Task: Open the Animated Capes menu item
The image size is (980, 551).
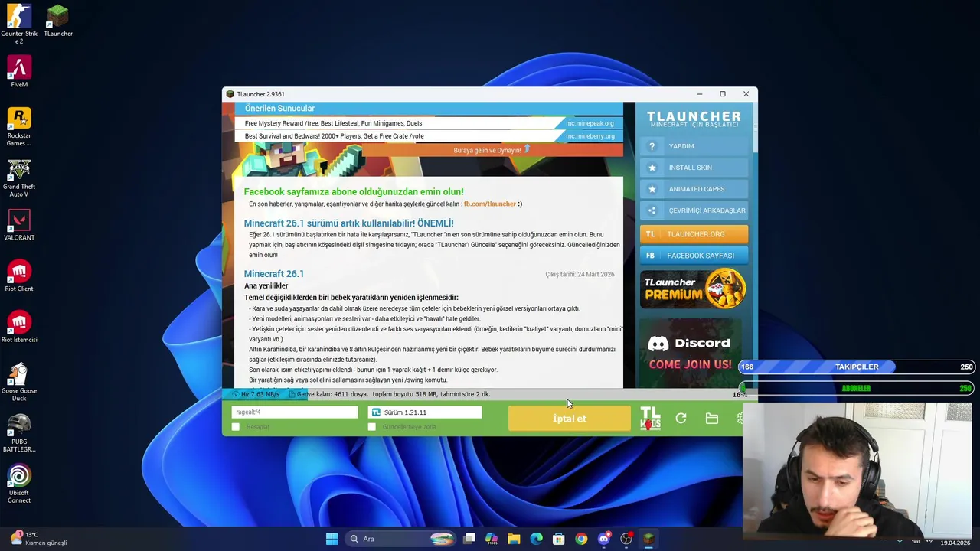Action: coord(694,189)
